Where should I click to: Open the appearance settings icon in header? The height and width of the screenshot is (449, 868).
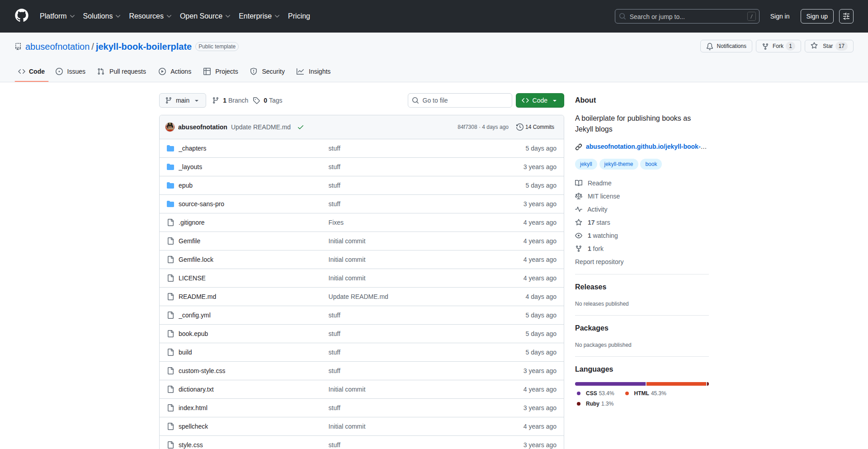846,16
